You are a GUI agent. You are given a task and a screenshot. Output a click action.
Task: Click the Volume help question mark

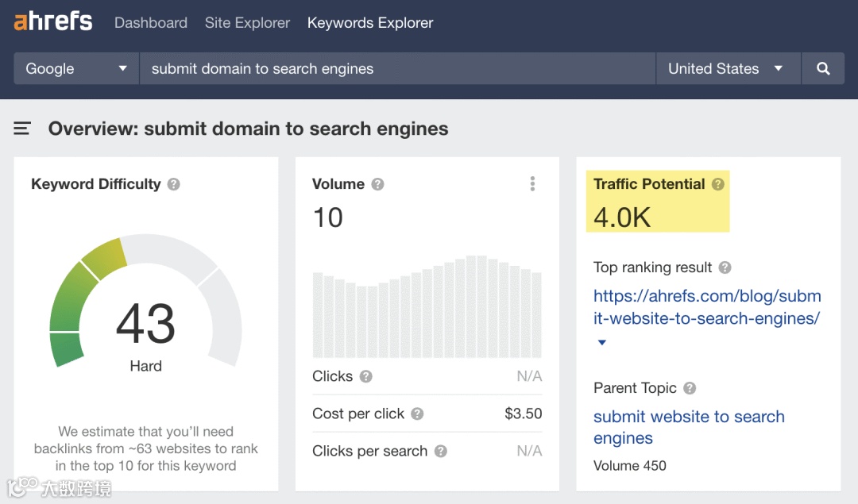coord(378,184)
